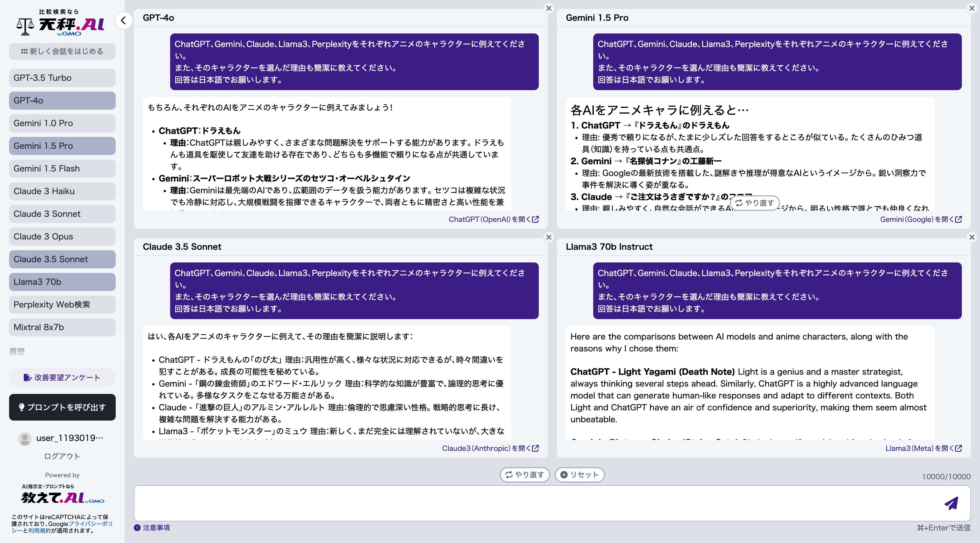
Task: Start a new conversation with 新しく会話をはじめる
Action: coord(62,51)
